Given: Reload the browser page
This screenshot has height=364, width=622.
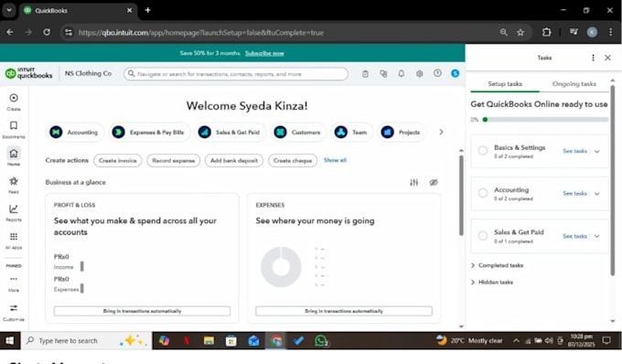Looking at the screenshot, I should 47,32.
